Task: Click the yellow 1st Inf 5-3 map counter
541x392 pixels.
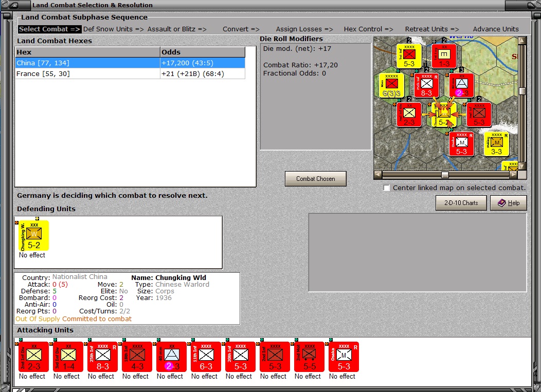Action: click(409, 56)
